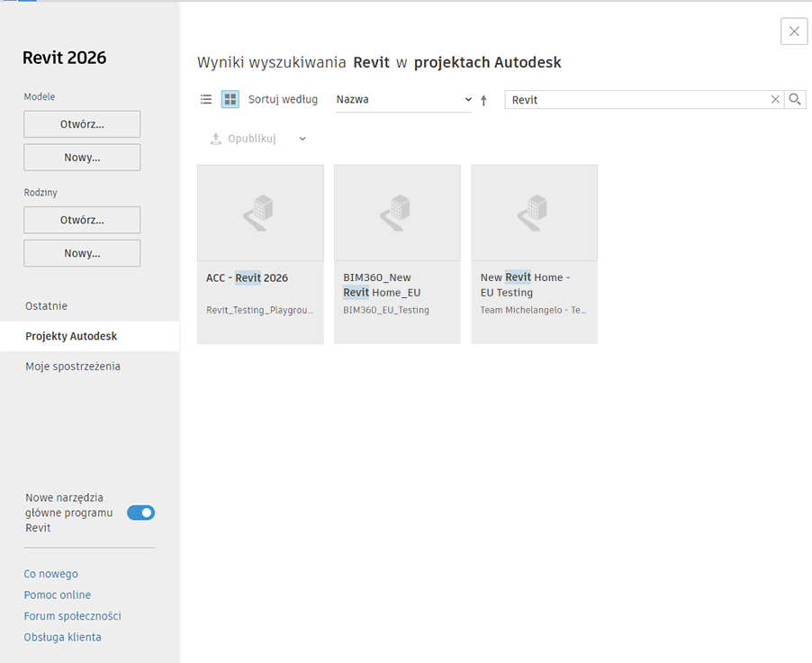Click Revit_Testing_Playgrou… hub label
The image size is (812, 663).
tap(260, 310)
